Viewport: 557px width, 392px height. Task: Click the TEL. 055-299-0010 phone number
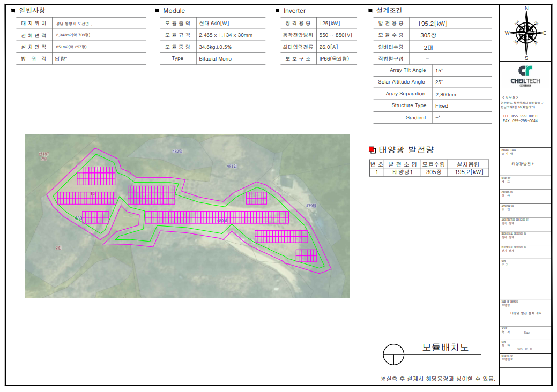pos(519,116)
